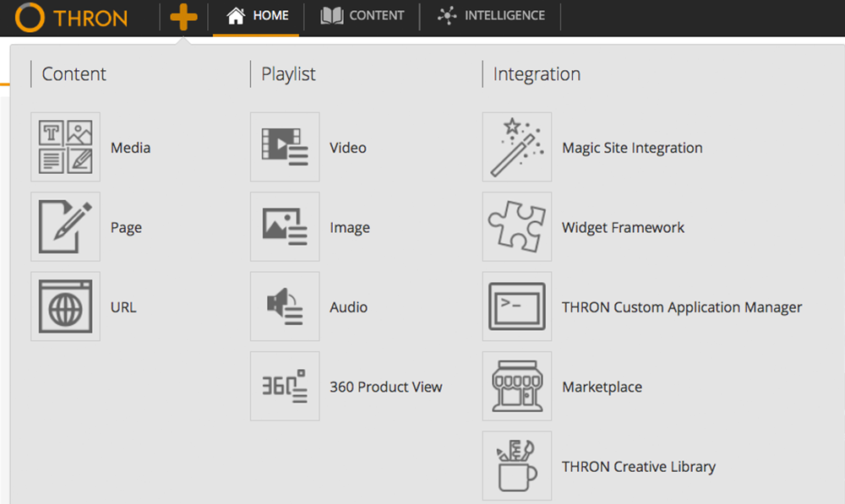The width and height of the screenshot is (845, 504).
Task: Click the orange plus create button
Action: [183, 17]
